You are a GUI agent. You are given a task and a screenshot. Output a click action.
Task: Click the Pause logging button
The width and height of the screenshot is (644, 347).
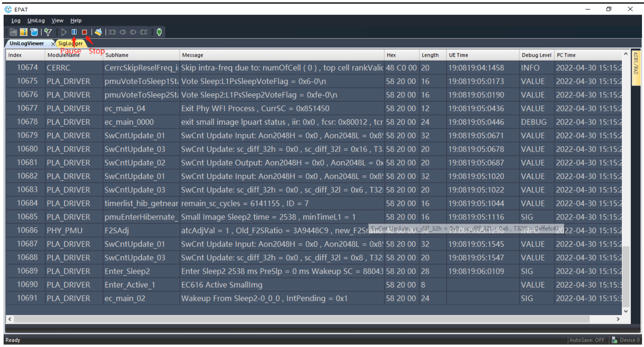click(x=74, y=32)
